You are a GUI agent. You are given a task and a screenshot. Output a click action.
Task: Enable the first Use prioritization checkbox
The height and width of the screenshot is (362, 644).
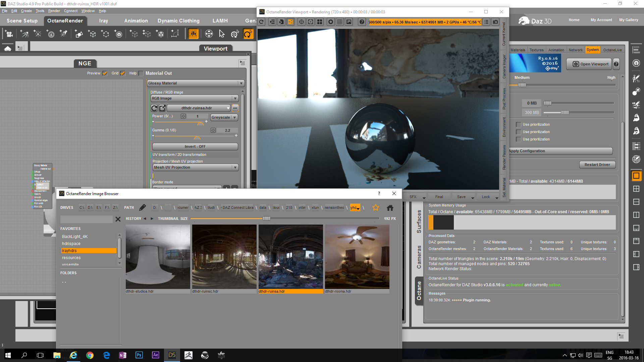pos(519,125)
